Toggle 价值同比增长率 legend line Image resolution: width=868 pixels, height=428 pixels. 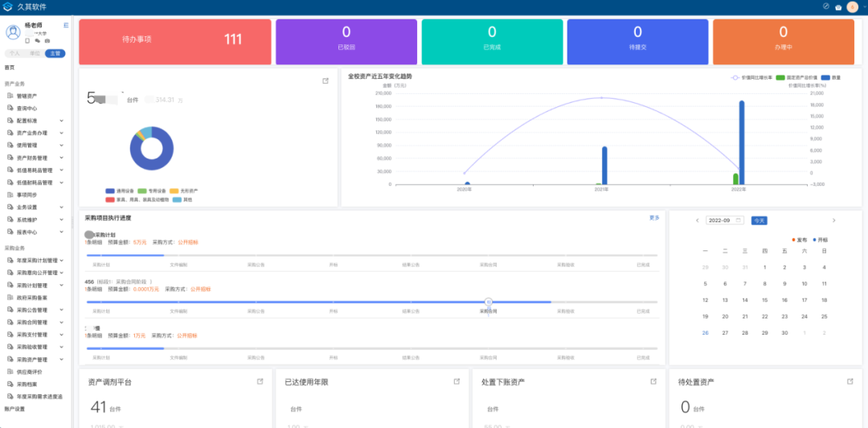coord(751,77)
